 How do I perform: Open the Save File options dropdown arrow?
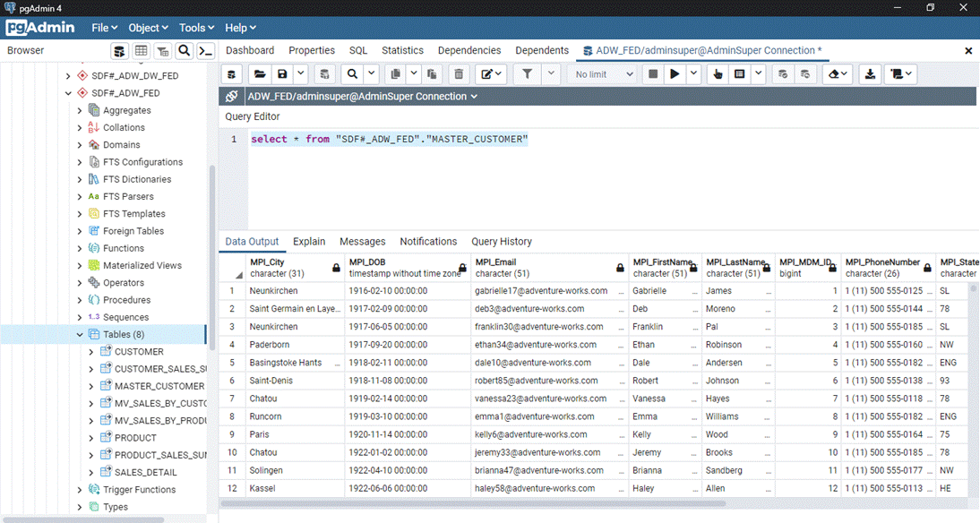click(x=301, y=74)
